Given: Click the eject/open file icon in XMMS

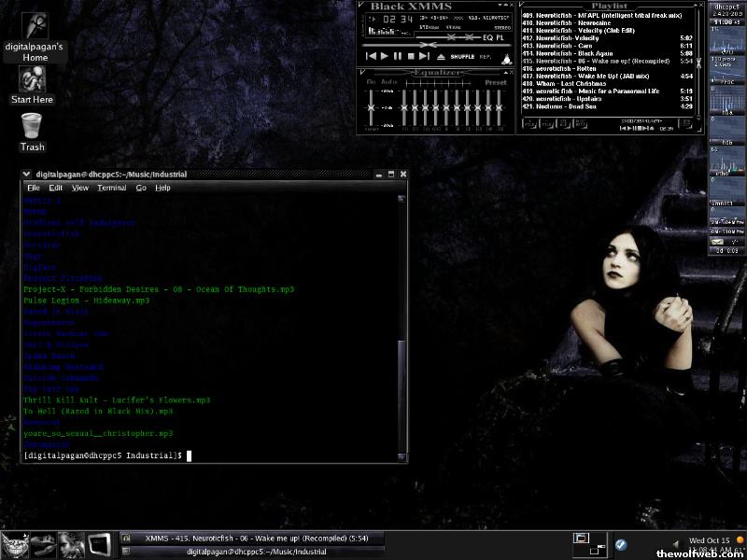Looking at the screenshot, I should pos(443,56).
